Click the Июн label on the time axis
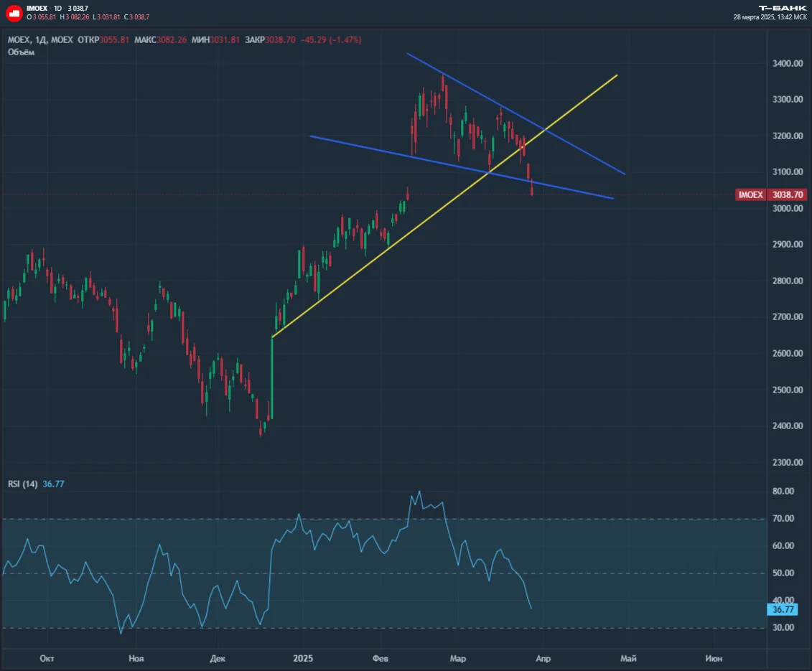This screenshot has height=671, width=812. [714, 659]
